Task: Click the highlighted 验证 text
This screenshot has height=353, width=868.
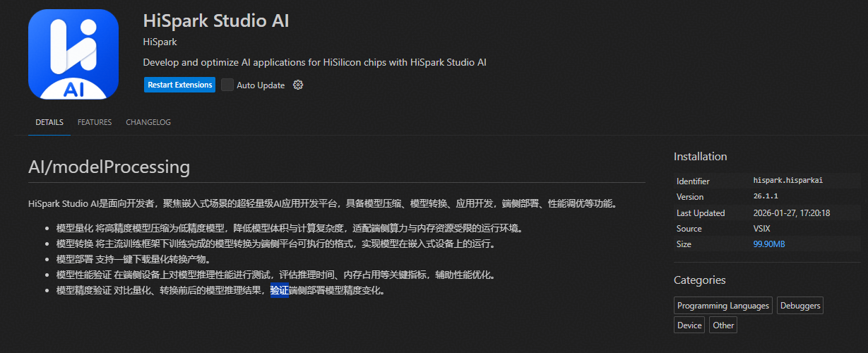Action: [280, 291]
